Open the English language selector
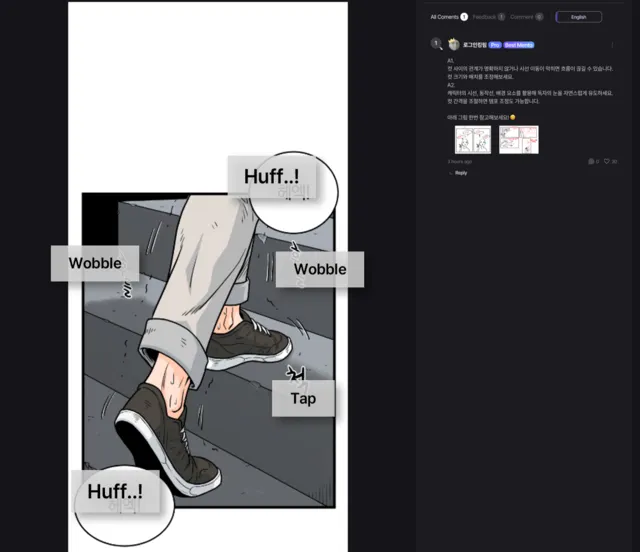This screenshot has height=552, width=640. pyautogui.click(x=578, y=17)
